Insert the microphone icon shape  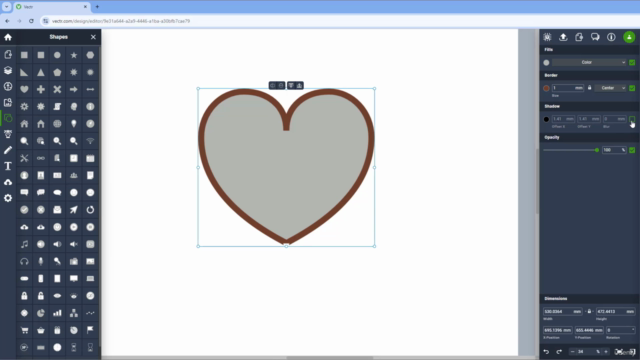pyautogui.click(x=41, y=261)
